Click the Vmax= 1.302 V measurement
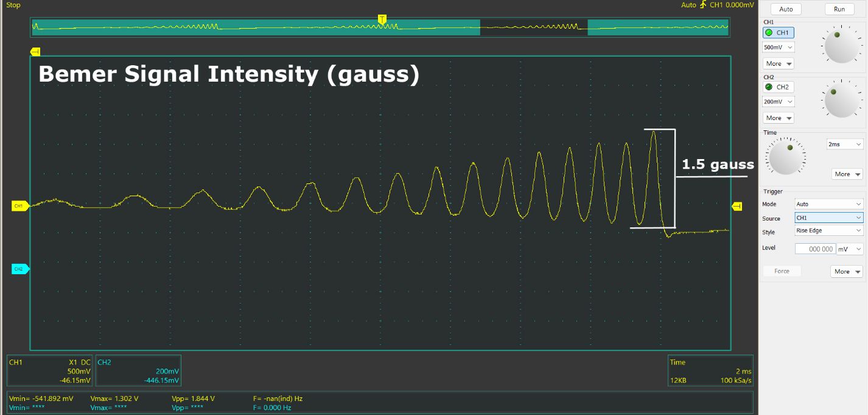The width and height of the screenshot is (868, 415). pos(114,399)
